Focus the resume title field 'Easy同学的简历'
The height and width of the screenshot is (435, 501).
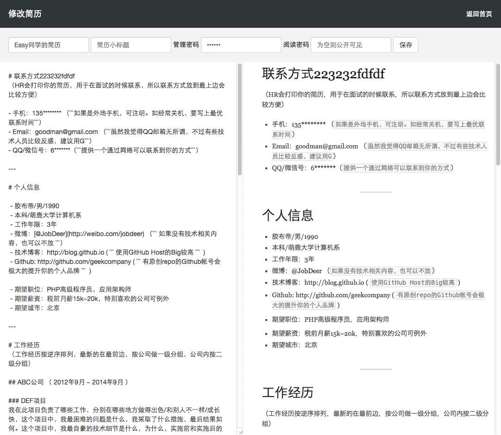pos(48,45)
